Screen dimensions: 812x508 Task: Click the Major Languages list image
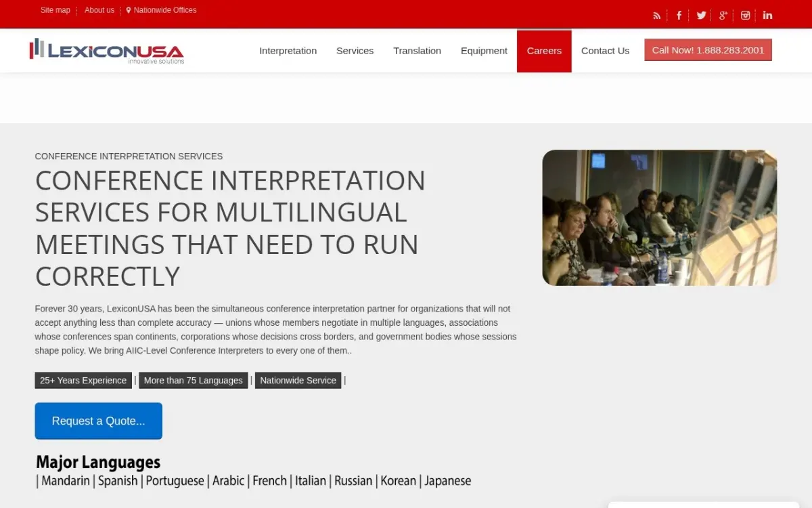254,471
